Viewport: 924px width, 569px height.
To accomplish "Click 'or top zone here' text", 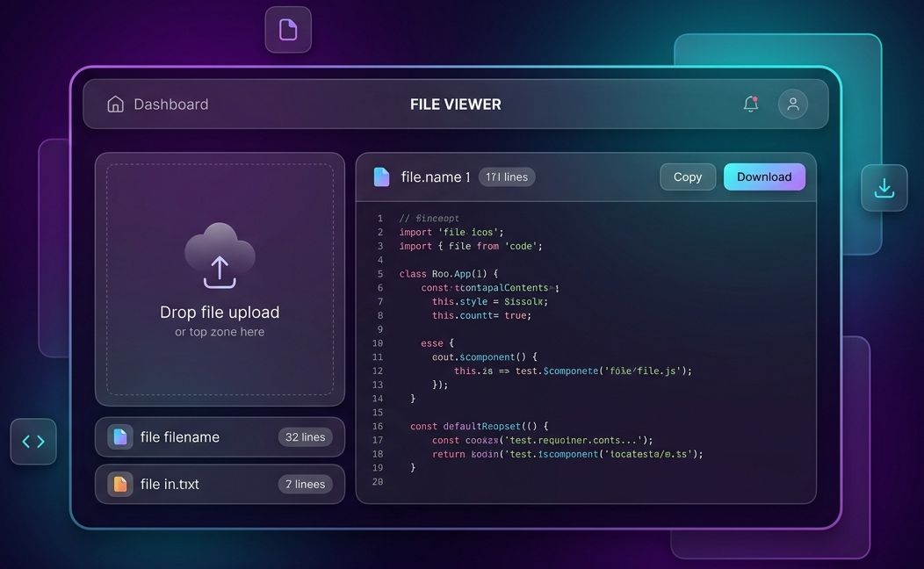I will [x=220, y=332].
